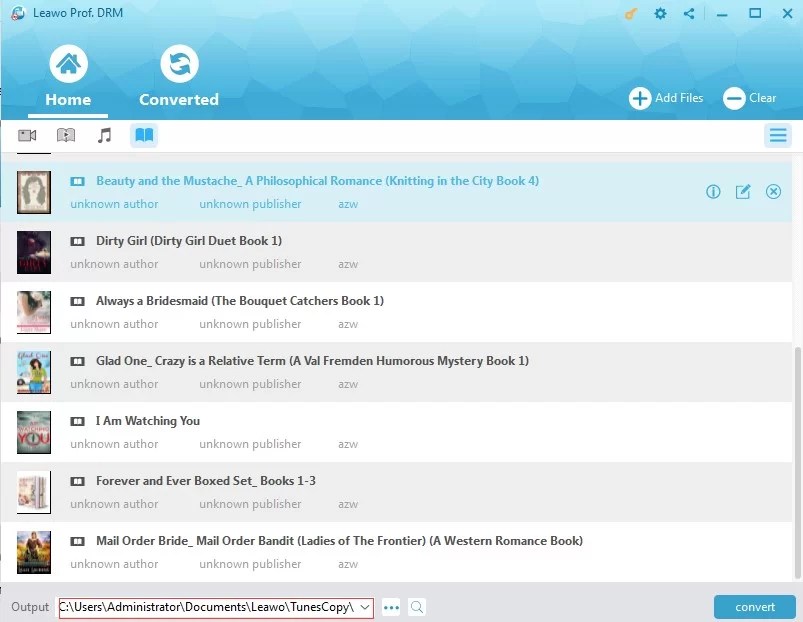This screenshot has width=803, height=622.
Task: Click the list view hamburger icon
Action: [x=778, y=134]
